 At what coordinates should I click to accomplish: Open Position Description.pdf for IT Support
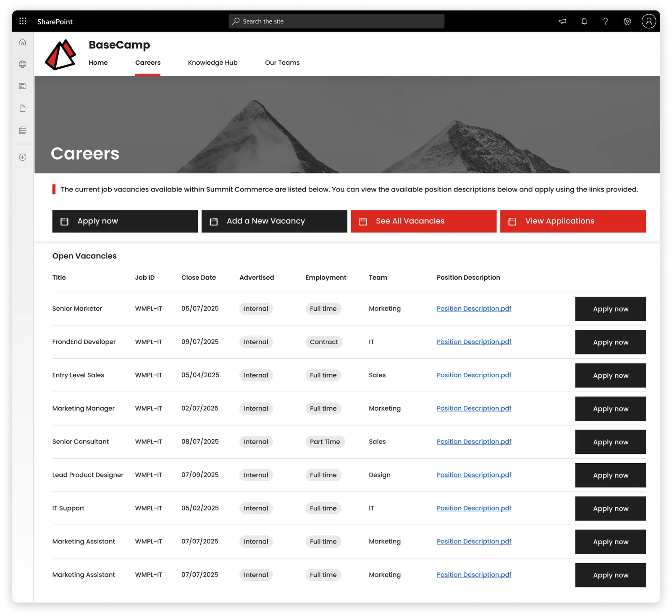pos(474,508)
